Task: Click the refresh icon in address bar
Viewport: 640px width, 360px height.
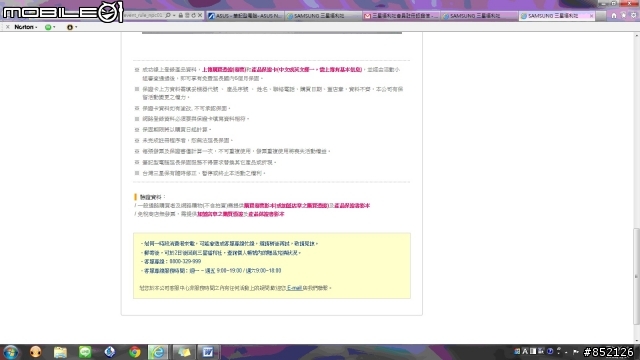Action: pyautogui.click(x=193, y=16)
